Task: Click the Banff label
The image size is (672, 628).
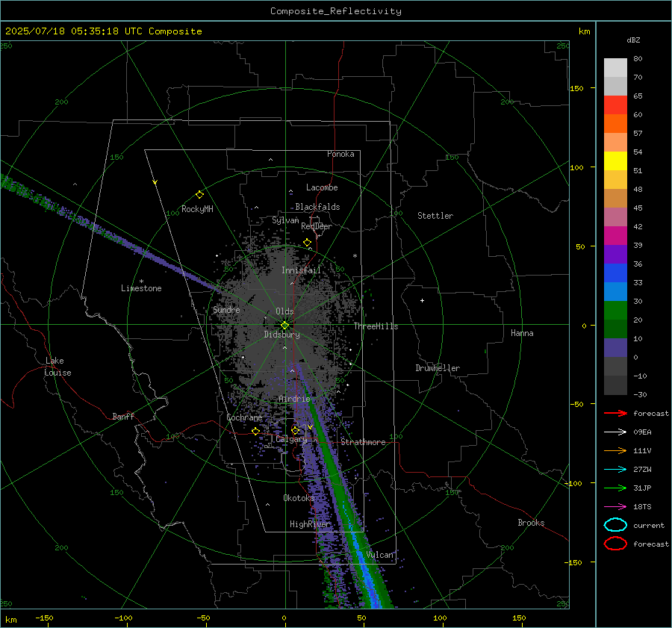Action: pyautogui.click(x=123, y=416)
